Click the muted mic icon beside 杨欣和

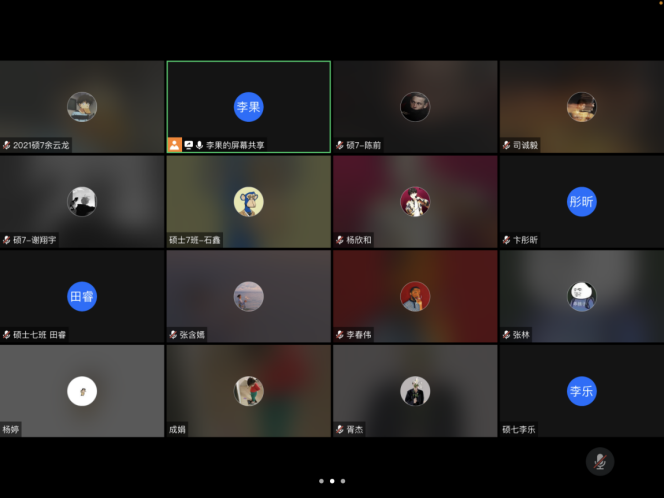point(340,240)
